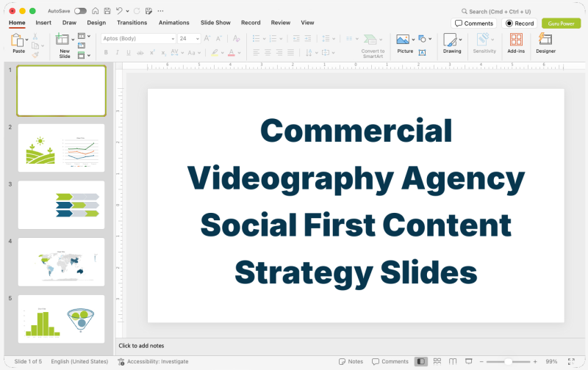Click the Clear Formatting icon

point(236,38)
